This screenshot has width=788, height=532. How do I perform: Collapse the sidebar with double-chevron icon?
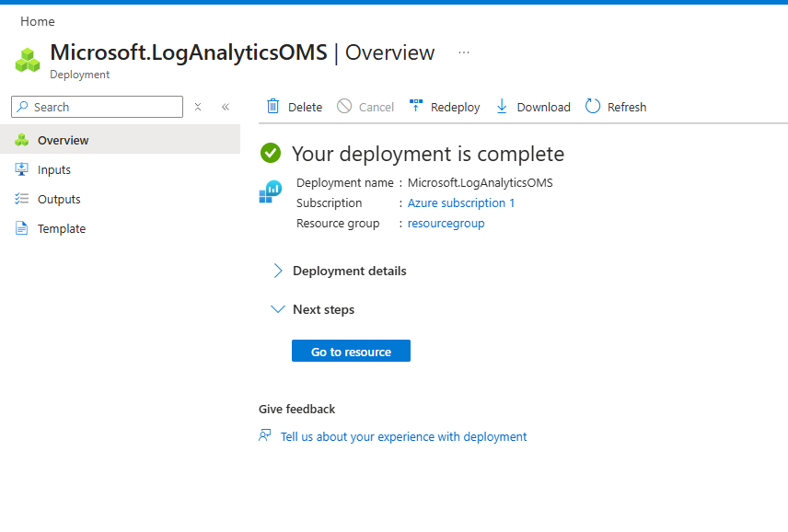226,107
